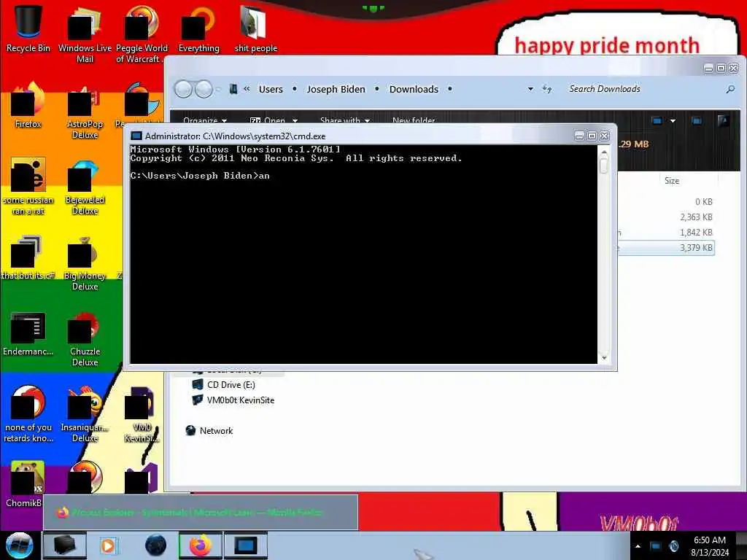Switch to Firefox on the taskbar
This screenshot has width=747, height=560.
[x=200, y=545]
